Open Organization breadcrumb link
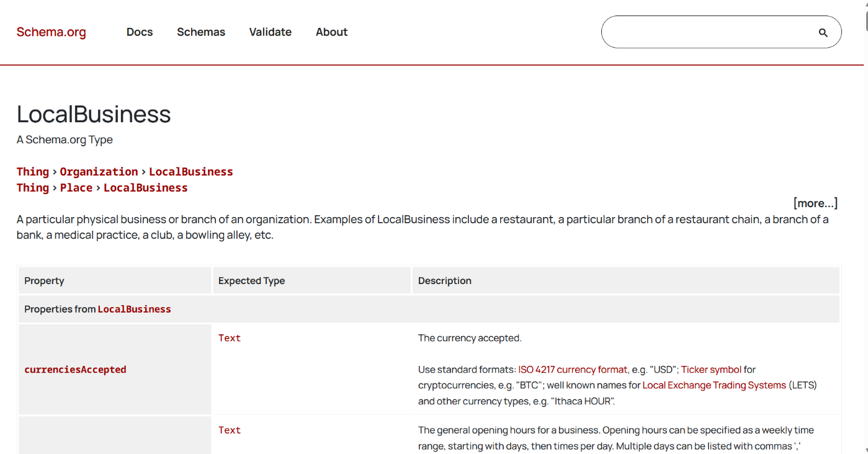868x454 pixels. (99, 172)
